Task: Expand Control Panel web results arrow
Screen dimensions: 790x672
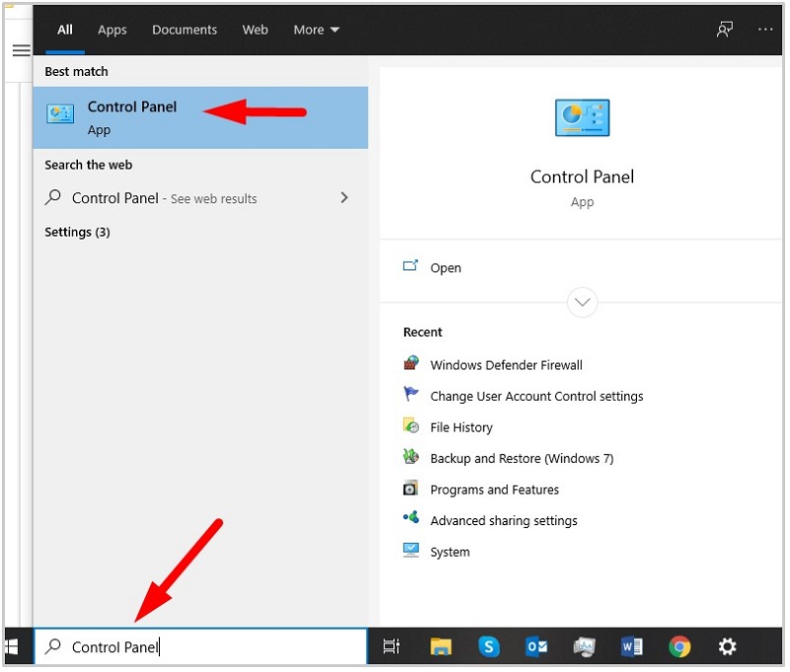Action: coord(344,197)
